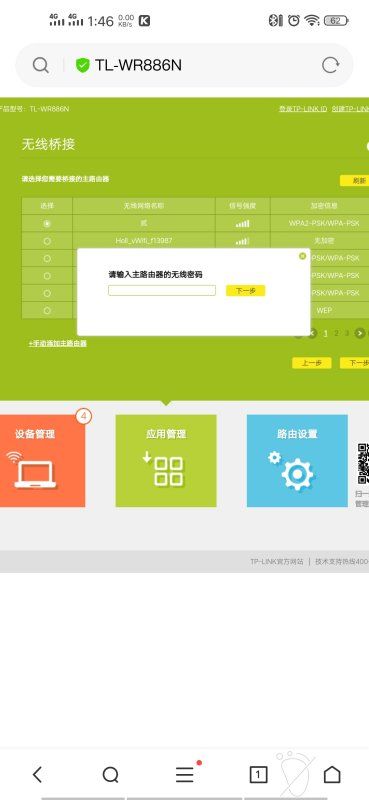Select radio for Holl_vWifi network
This screenshot has height=800, width=369.
(x=47, y=241)
